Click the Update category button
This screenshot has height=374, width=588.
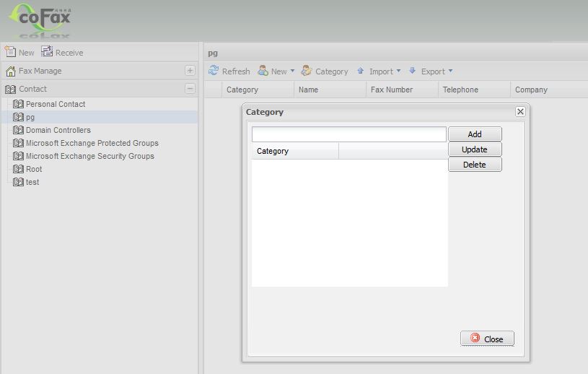pyautogui.click(x=475, y=149)
